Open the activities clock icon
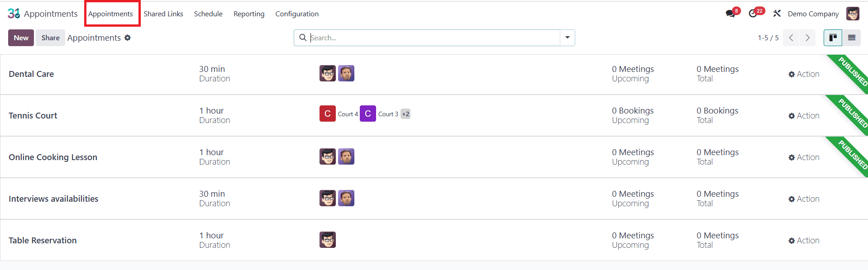The width and height of the screenshot is (868, 270). [x=753, y=14]
